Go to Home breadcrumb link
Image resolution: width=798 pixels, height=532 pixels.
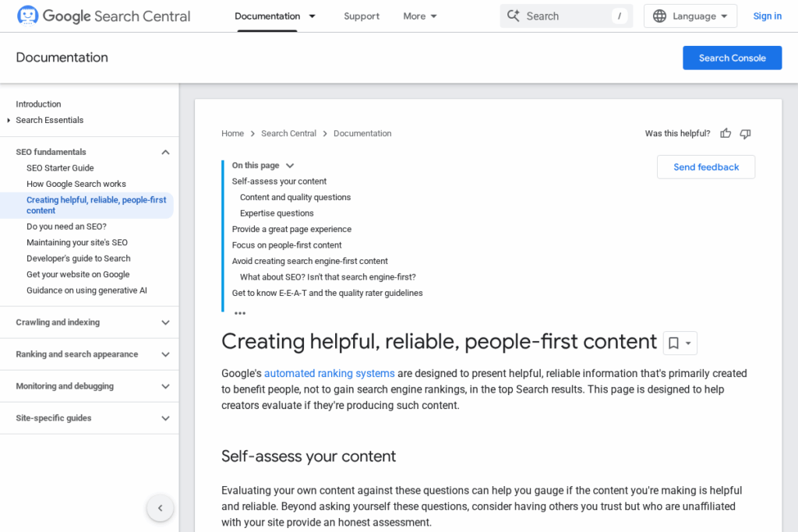[x=232, y=133]
